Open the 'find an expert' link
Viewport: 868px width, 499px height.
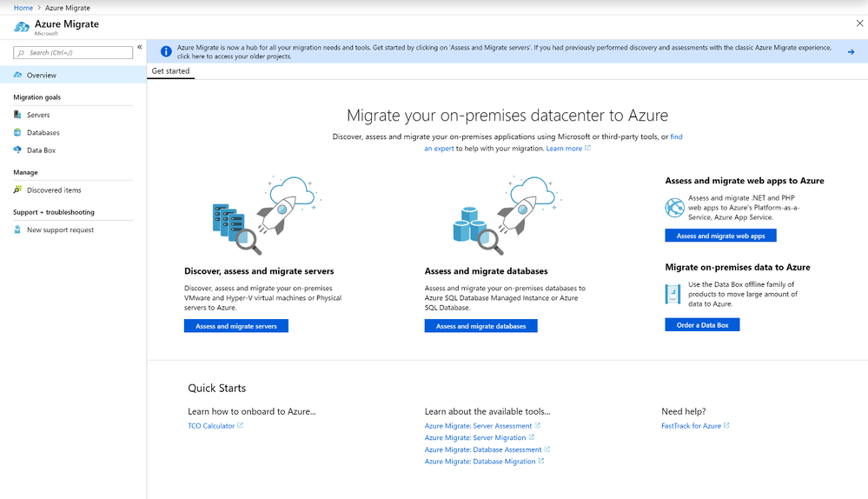[x=677, y=136]
